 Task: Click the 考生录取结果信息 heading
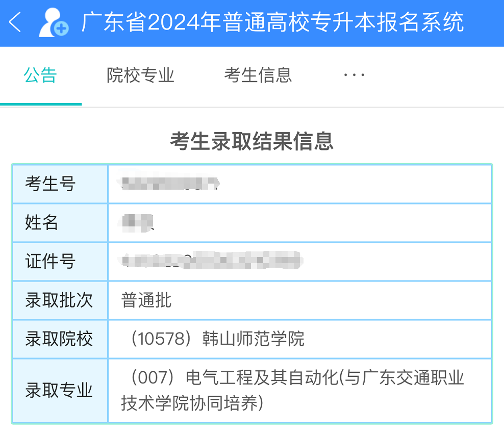tap(252, 141)
